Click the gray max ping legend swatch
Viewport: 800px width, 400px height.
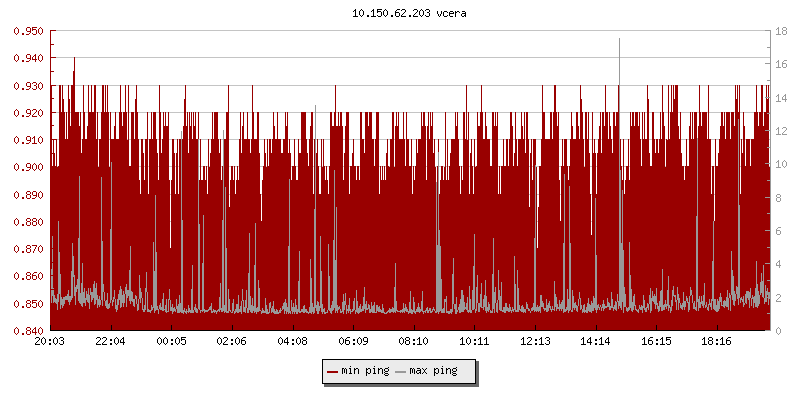point(401,372)
